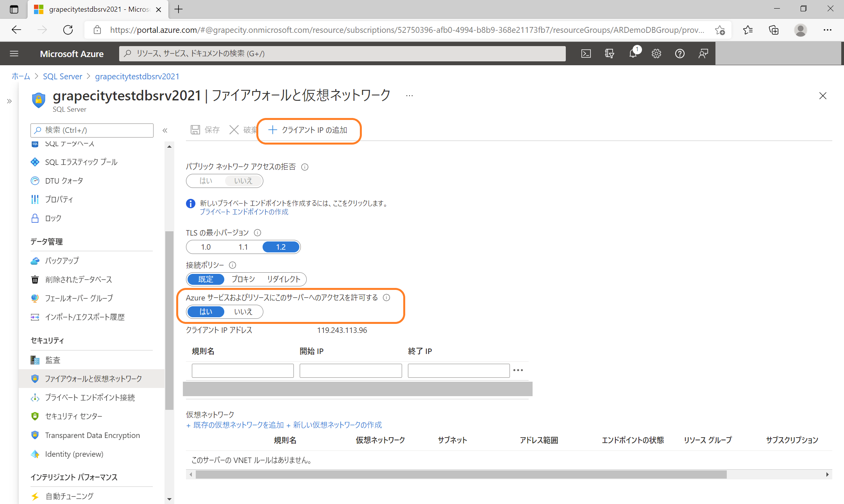Open notifications bell icon
The image size is (844, 504).
[x=633, y=54]
